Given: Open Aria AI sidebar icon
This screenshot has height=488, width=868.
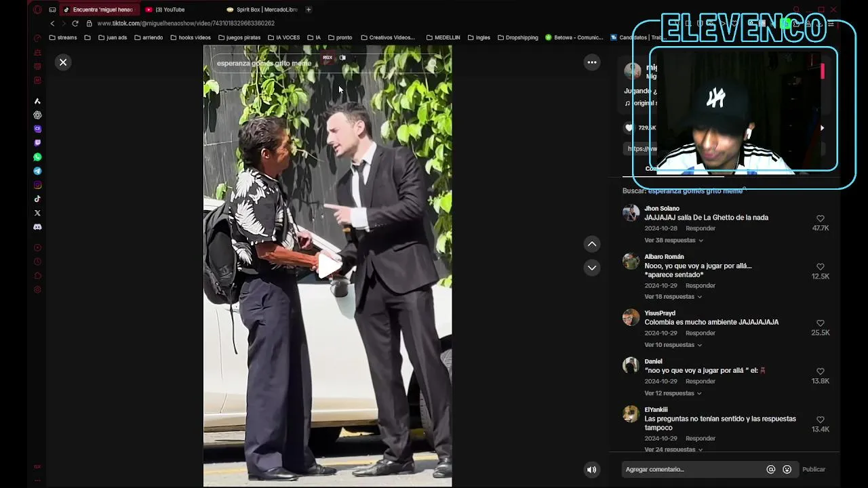Looking at the screenshot, I should [37, 101].
